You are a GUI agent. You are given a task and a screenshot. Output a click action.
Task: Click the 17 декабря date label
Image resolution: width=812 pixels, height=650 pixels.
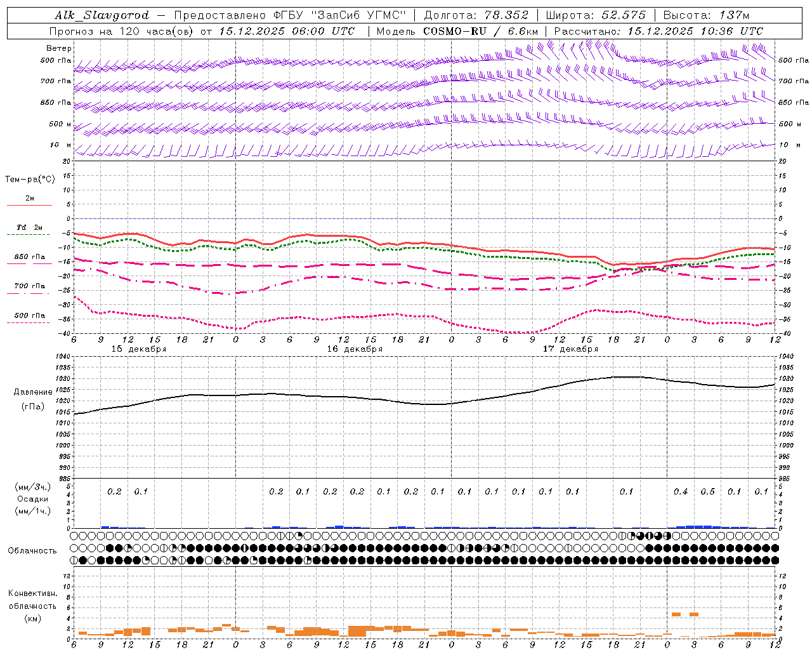570,349
